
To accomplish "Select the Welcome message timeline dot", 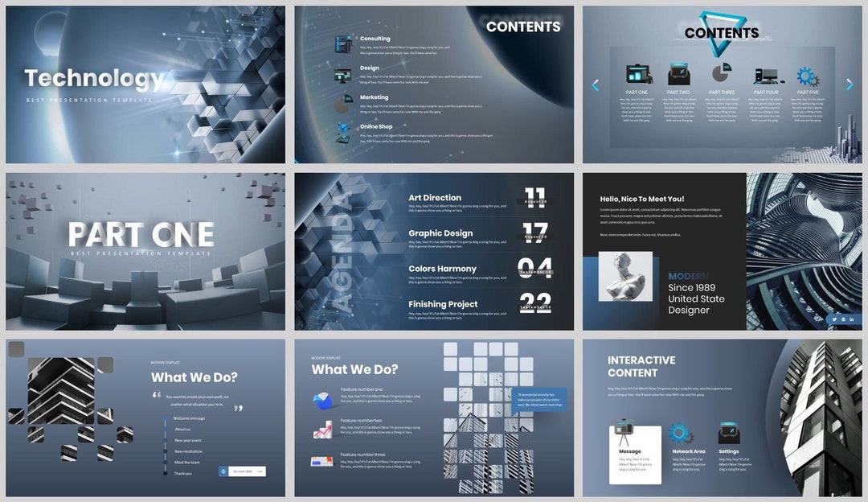I will [x=165, y=418].
